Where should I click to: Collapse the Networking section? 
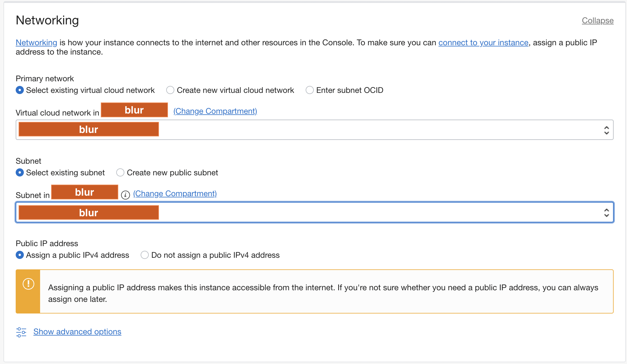pyautogui.click(x=597, y=20)
